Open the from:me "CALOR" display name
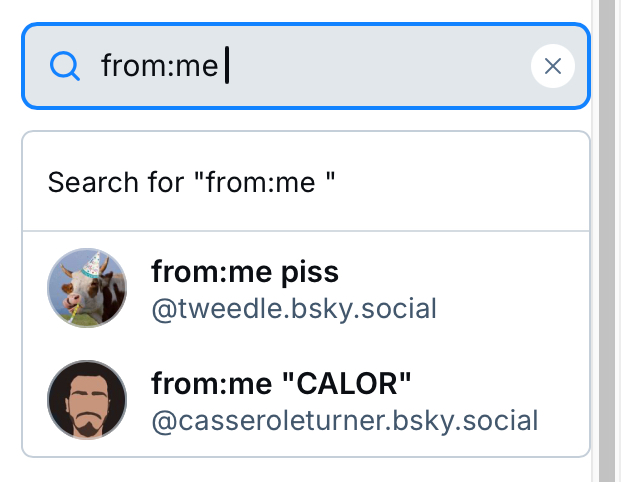 pos(281,383)
